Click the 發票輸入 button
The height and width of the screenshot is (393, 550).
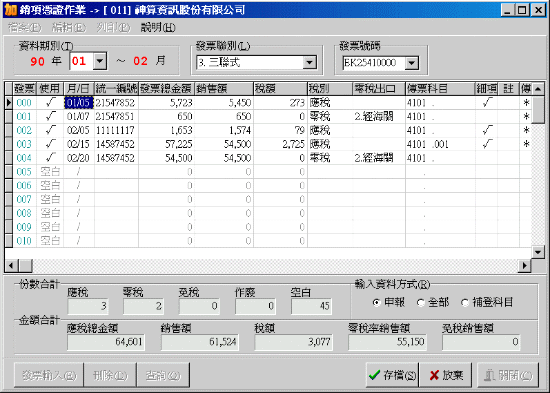(49, 375)
